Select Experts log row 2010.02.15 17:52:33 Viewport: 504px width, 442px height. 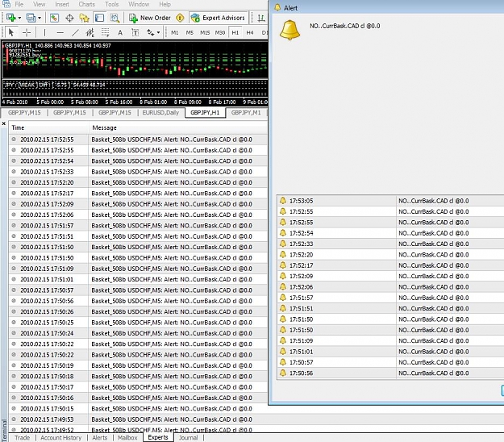pos(138,172)
